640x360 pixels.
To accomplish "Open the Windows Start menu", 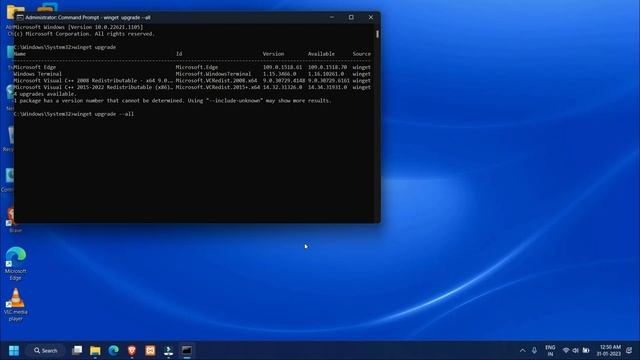I will coord(14,351).
